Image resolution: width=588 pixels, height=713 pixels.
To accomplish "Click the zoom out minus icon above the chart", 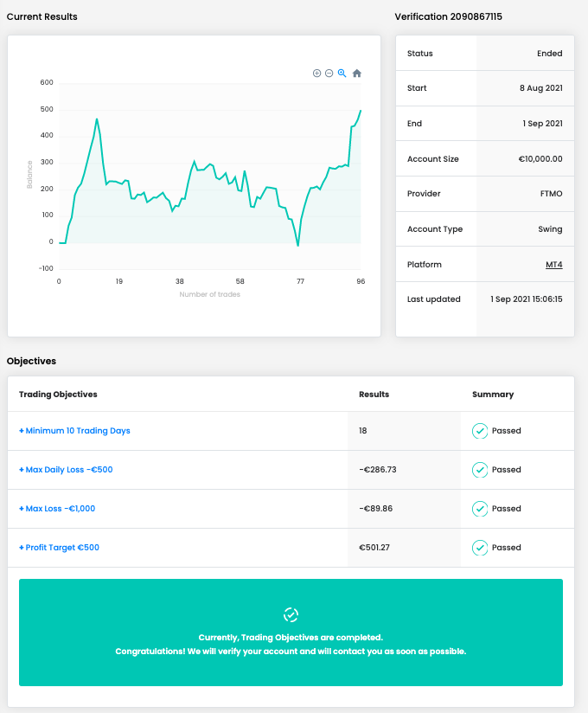I will [329, 74].
